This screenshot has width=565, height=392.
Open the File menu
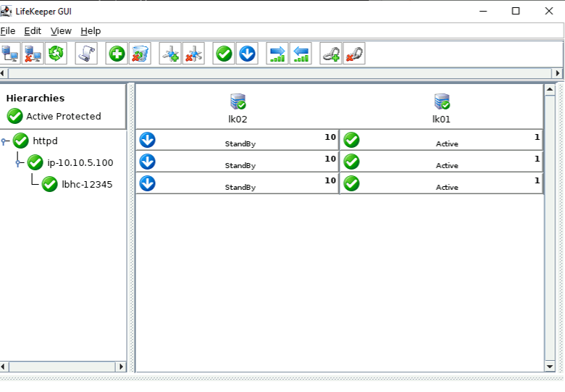[7, 31]
